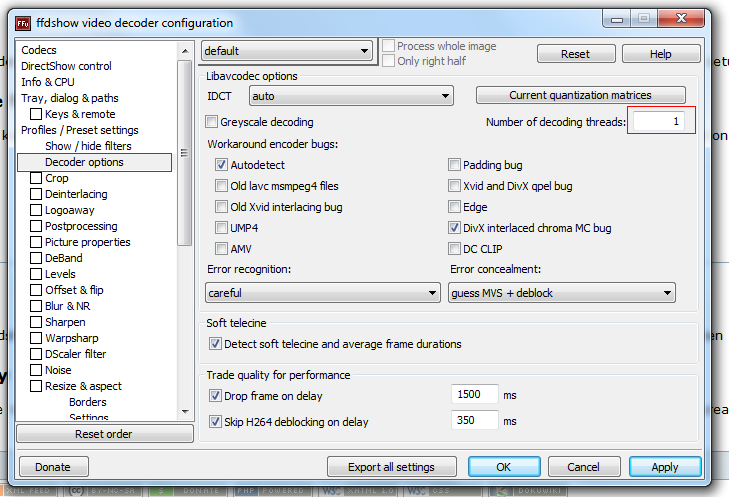Screen dimensions: 729x497
Task: Click the 350 ms delay field
Action: 475,420
